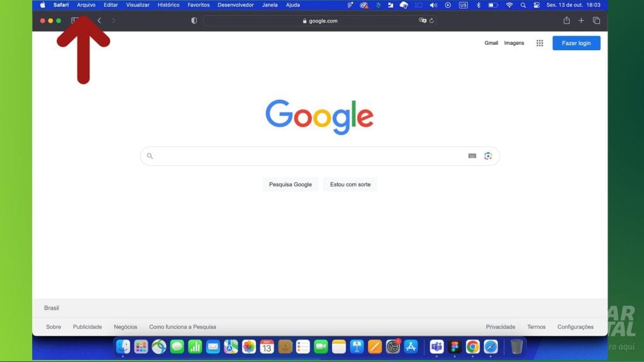Screen dimensions: 644x362
Task: Open Notes from the Dock
Action: pyautogui.click(x=339, y=347)
